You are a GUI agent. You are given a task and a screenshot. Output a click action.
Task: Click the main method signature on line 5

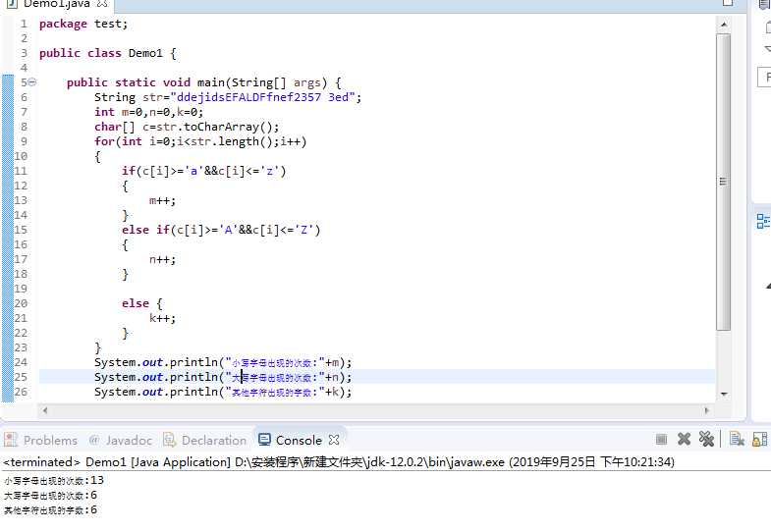(204, 82)
